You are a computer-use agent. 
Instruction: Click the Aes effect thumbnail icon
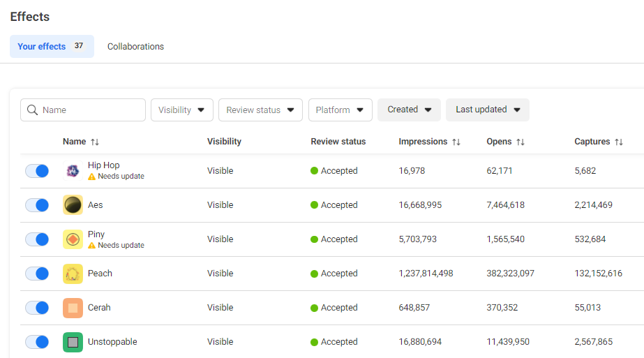(73, 205)
